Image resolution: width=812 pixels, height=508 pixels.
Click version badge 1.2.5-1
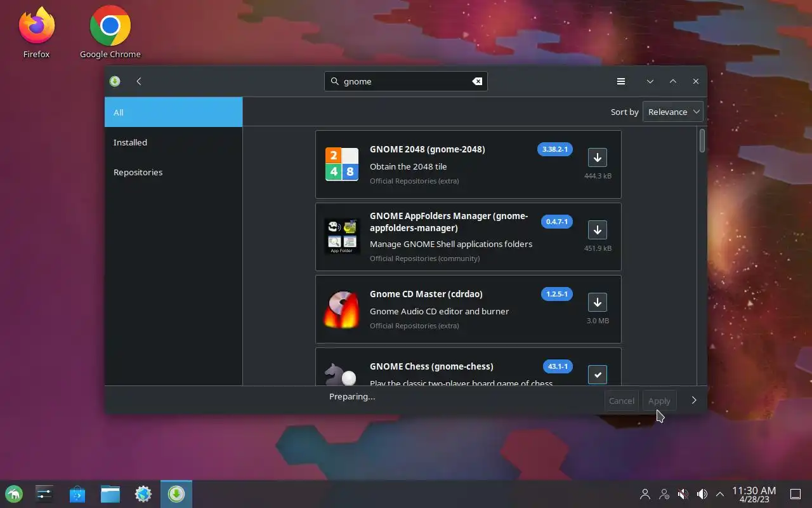pyautogui.click(x=556, y=294)
